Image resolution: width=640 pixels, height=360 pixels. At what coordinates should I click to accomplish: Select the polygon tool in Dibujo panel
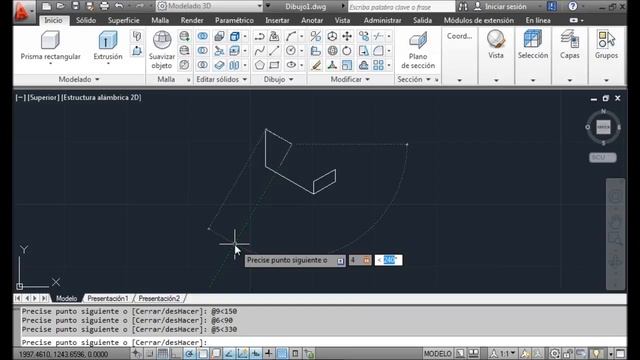(259, 65)
